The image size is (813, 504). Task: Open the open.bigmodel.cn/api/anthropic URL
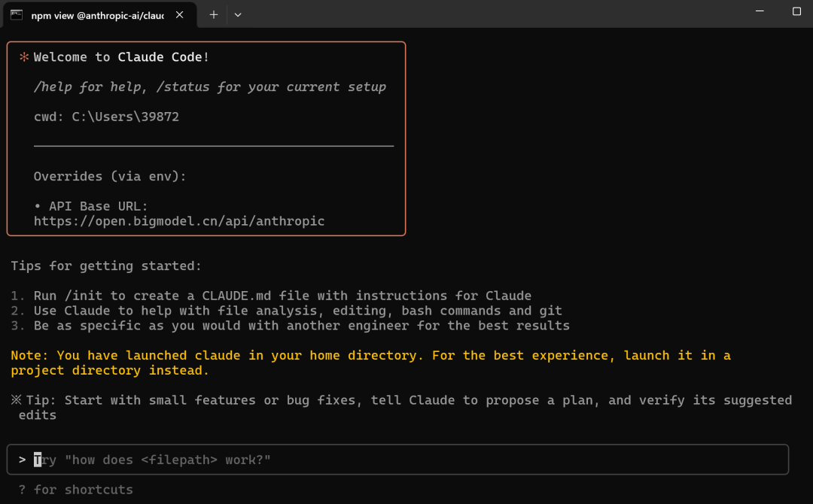179,221
